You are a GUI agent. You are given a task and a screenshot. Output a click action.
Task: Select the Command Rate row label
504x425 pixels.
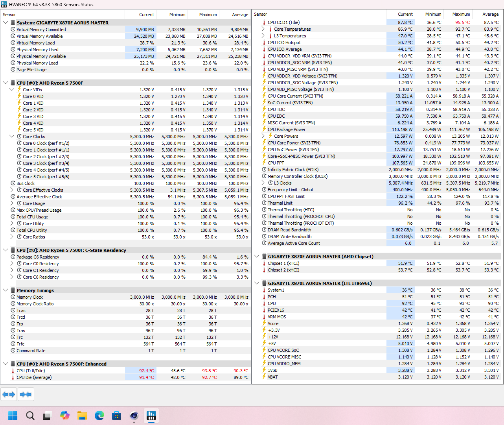[x=31, y=351]
